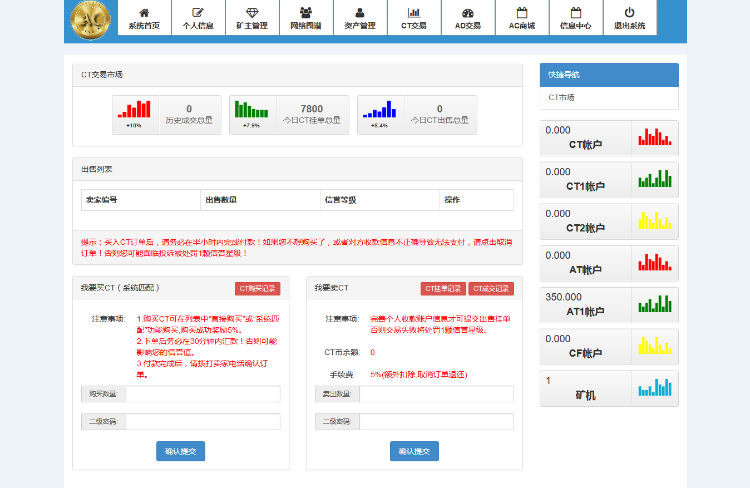Focus the 卖出数量 input field
750x488 pixels.
coord(436,394)
